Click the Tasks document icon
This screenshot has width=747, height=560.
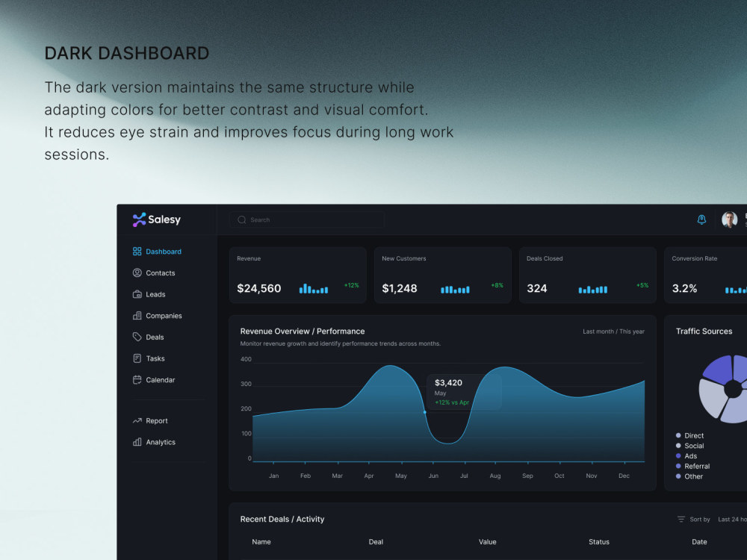point(137,358)
